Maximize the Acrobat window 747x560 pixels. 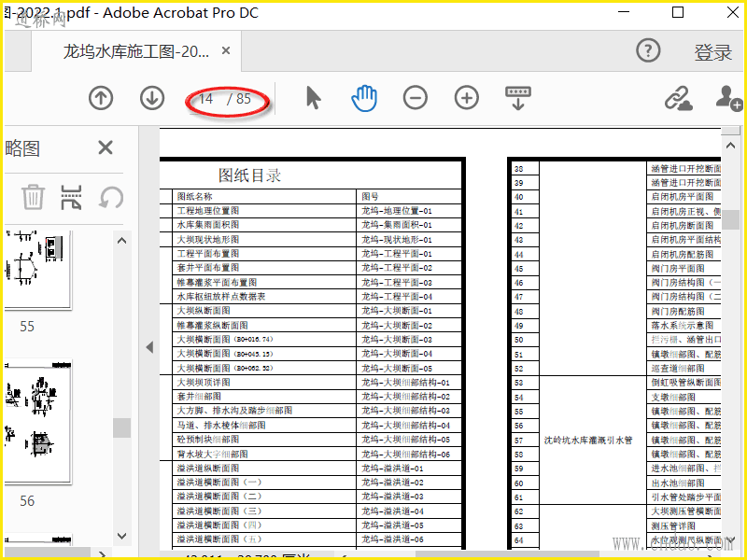pos(678,12)
